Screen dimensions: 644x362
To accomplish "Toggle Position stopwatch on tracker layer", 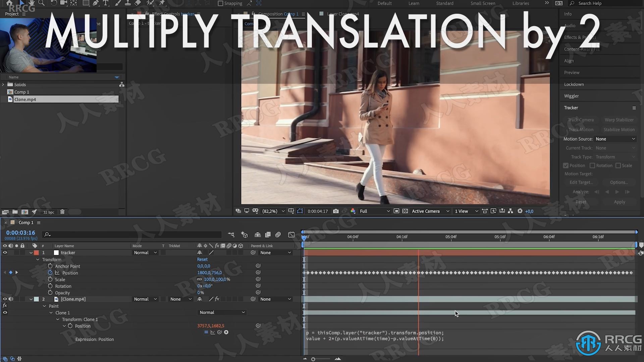I will point(50,273).
